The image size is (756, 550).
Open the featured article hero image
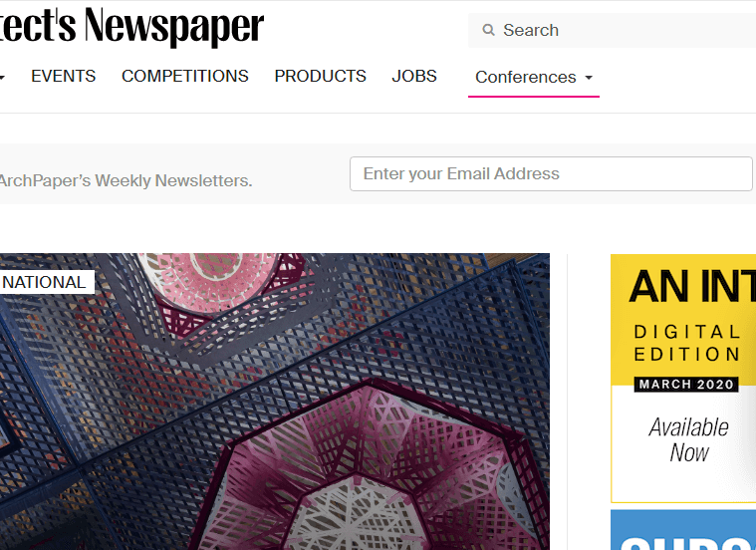(x=275, y=402)
